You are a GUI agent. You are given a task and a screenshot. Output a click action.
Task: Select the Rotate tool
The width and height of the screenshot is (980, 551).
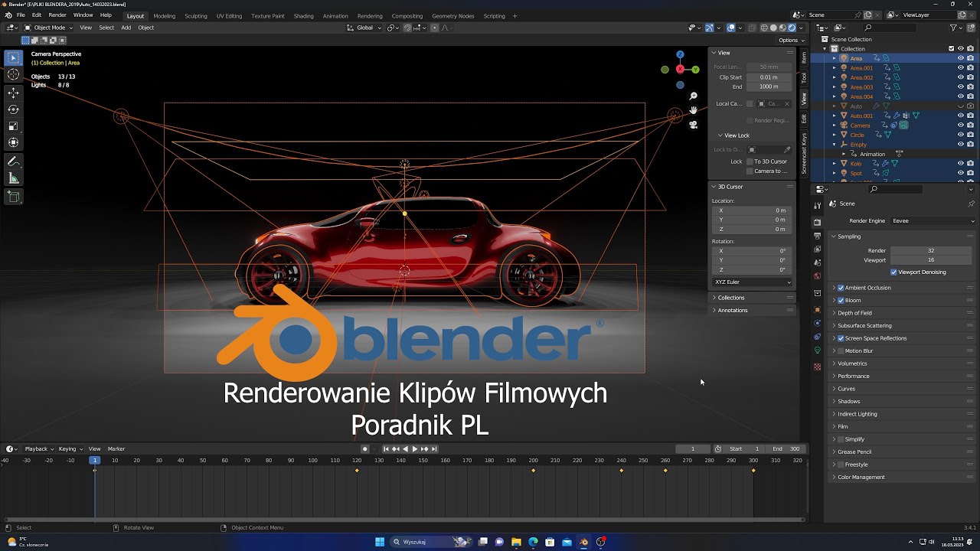pyautogui.click(x=14, y=109)
